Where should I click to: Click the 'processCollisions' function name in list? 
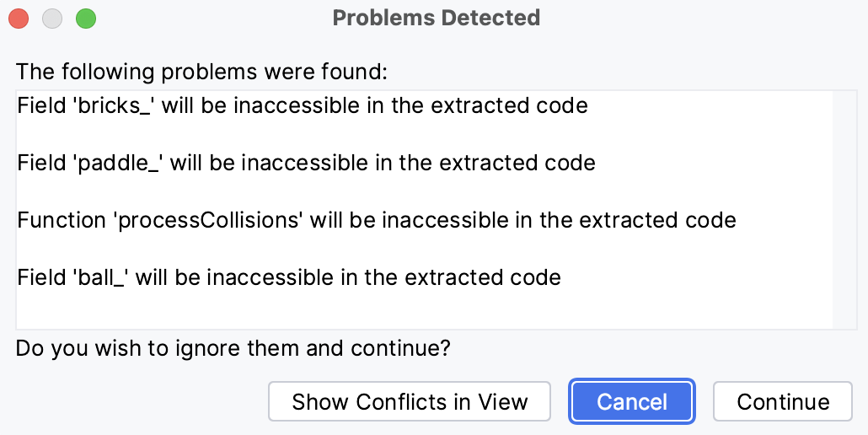[x=206, y=220]
